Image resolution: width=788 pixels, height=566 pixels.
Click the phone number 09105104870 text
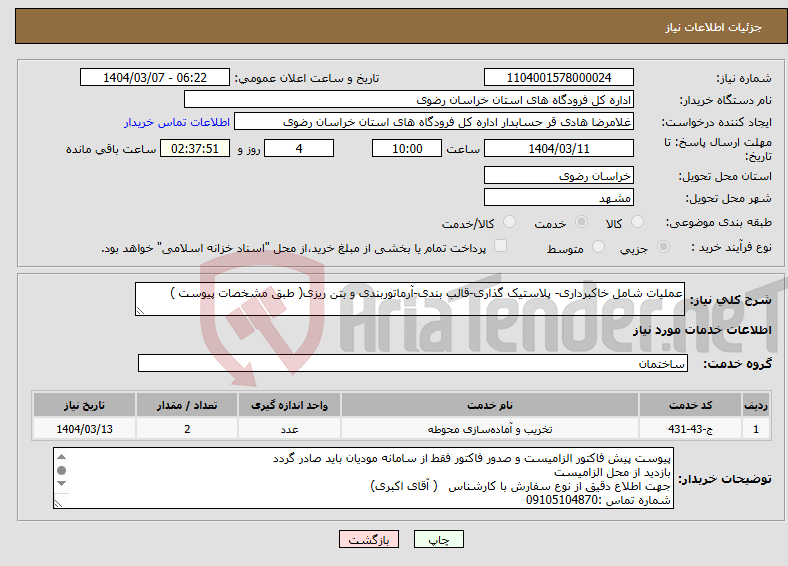pyautogui.click(x=562, y=500)
